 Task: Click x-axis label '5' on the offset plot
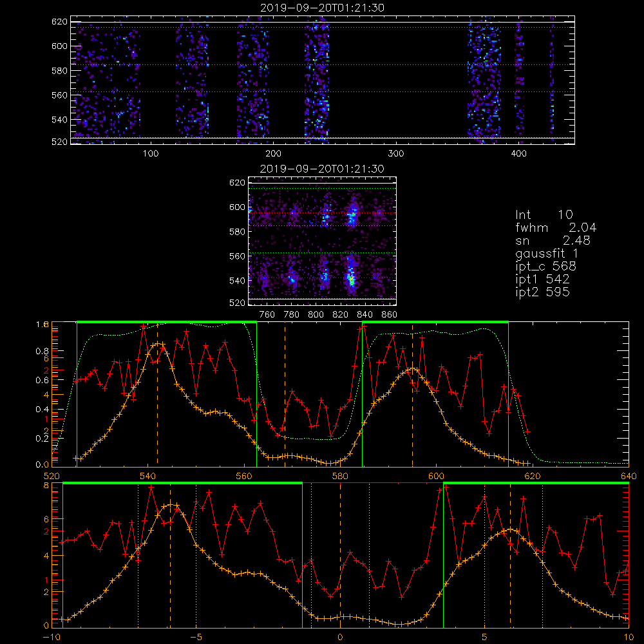(485, 637)
